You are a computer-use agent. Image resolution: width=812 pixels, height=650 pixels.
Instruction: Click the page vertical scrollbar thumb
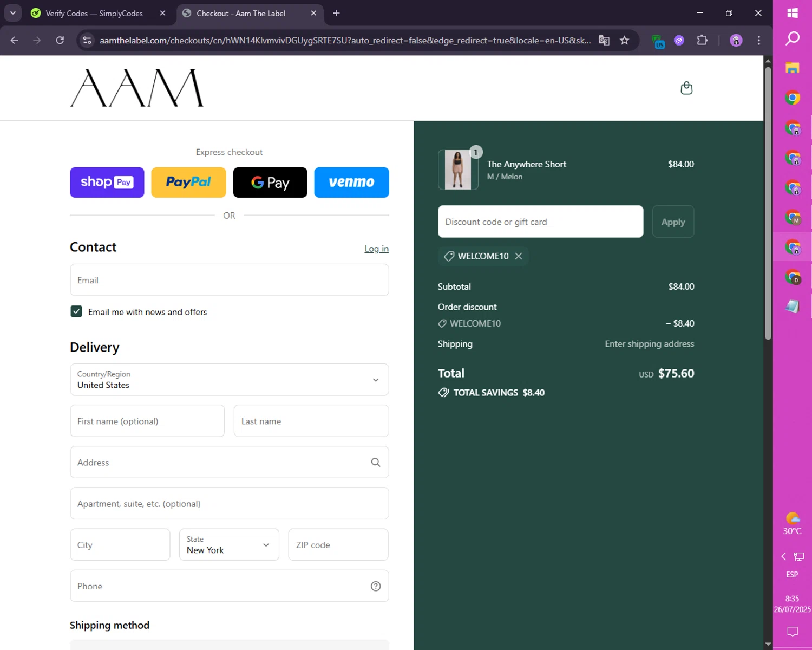click(x=768, y=203)
